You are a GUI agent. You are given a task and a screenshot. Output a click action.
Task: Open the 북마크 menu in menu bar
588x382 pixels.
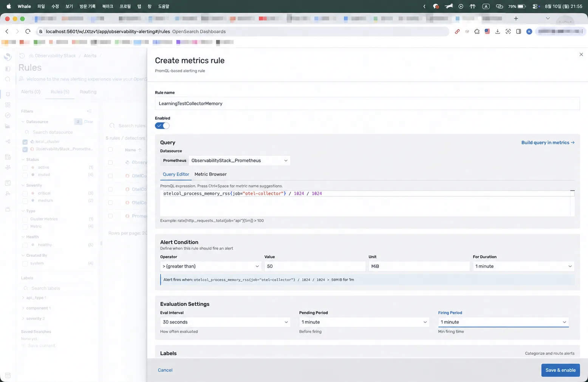tap(107, 6)
